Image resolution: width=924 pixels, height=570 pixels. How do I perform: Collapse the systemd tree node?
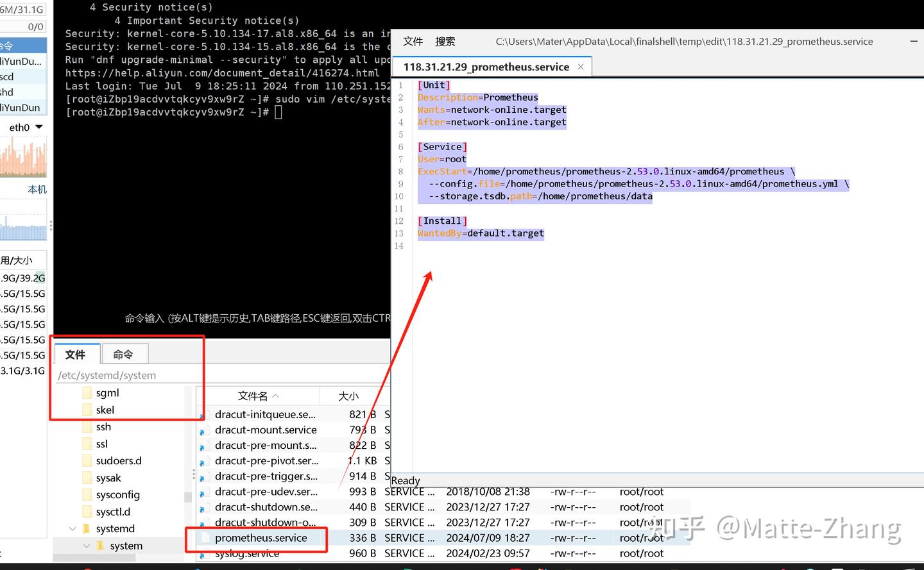[73, 528]
